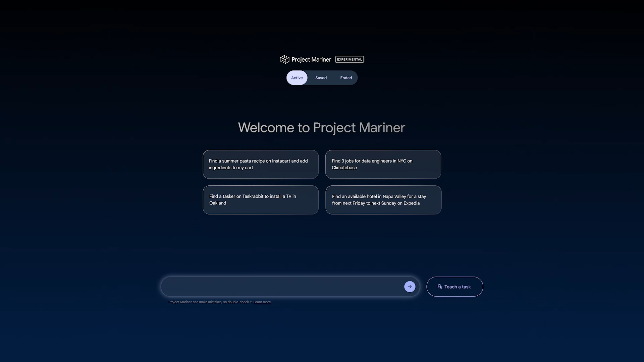Click the cursor icon inside Teach a task
This screenshot has width=644, height=362.
click(x=440, y=287)
